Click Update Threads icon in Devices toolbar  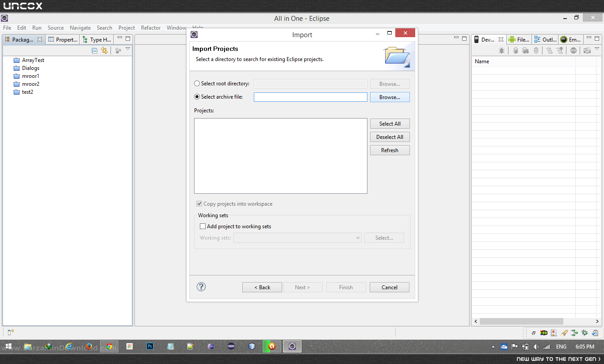point(549,51)
